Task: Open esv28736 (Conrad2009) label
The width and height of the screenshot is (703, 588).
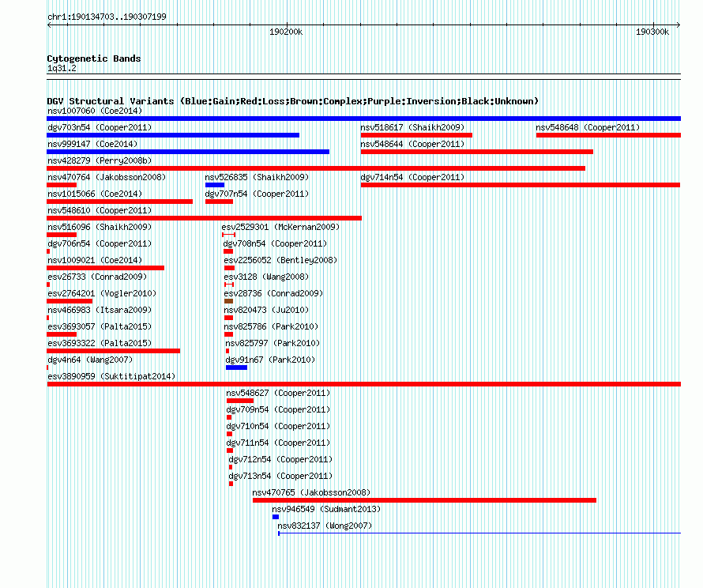Action: click(x=273, y=293)
